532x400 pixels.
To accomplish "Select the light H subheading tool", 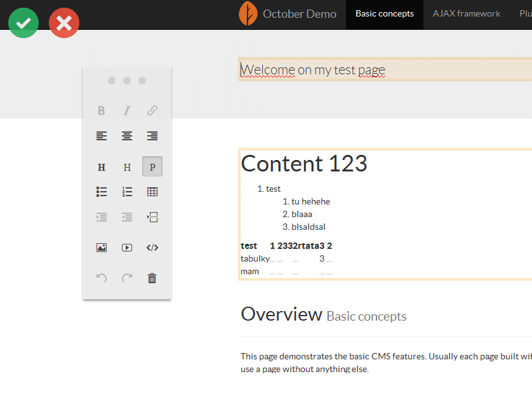I will coord(127,167).
